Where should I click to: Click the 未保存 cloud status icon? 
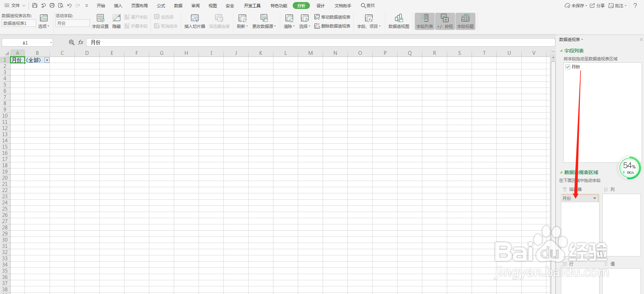(x=567, y=6)
